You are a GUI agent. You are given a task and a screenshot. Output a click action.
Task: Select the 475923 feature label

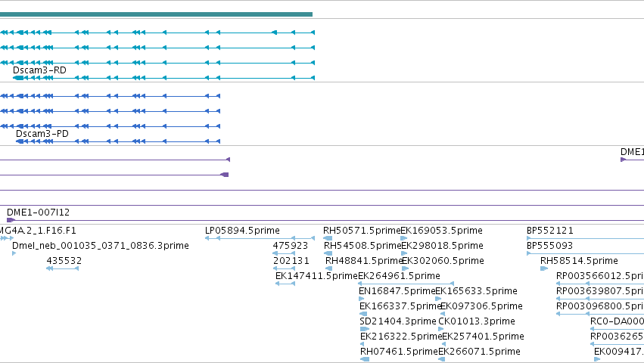tap(291, 246)
